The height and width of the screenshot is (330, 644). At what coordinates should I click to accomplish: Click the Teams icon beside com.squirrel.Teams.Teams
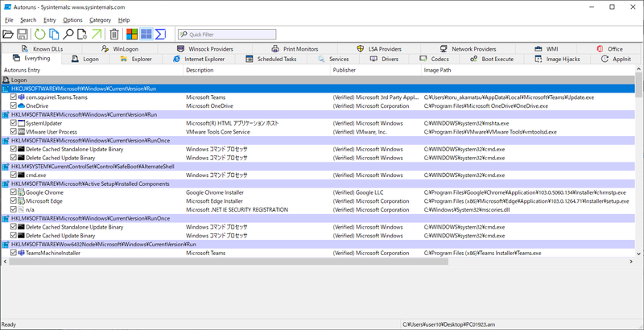[x=22, y=97]
